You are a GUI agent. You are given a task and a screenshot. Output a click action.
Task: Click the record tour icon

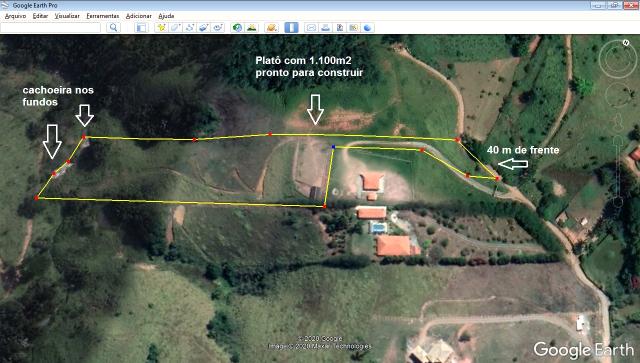click(x=218, y=27)
